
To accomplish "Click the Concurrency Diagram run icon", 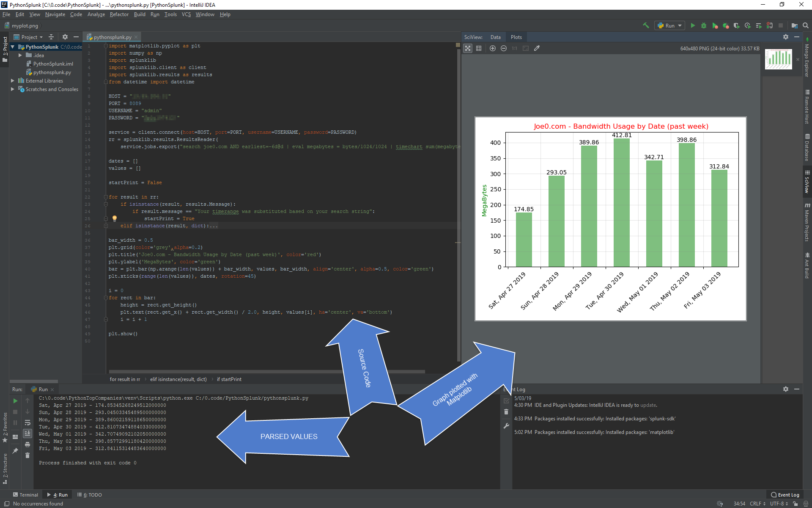I will pyautogui.click(x=759, y=25).
